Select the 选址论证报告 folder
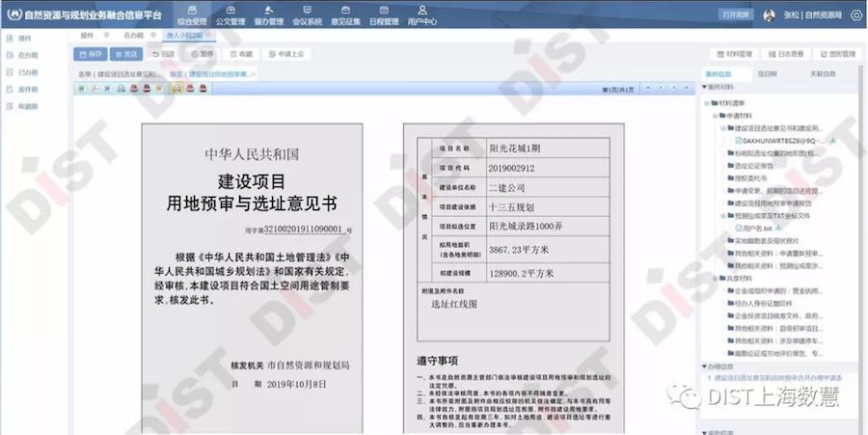This screenshot has width=868, height=435. click(x=750, y=166)
